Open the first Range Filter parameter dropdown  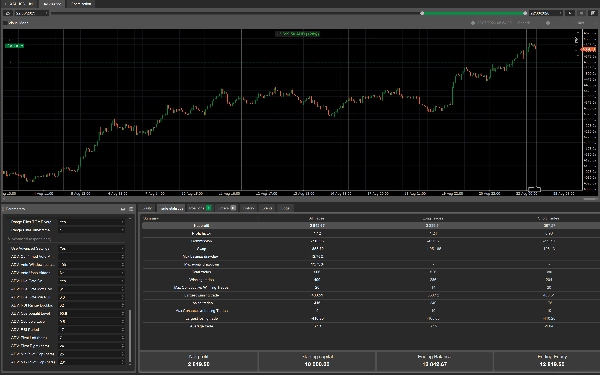[x=91, y=222]
